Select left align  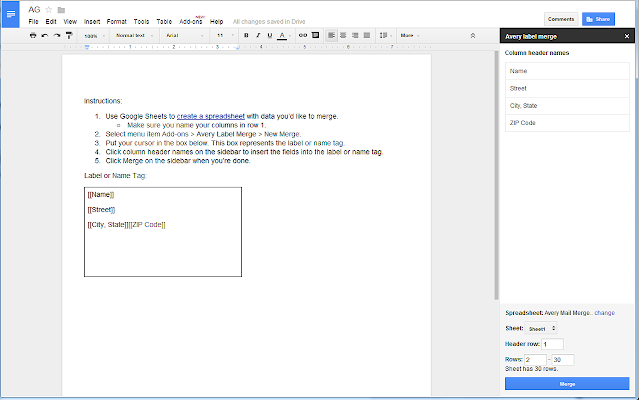coord(331,36)
